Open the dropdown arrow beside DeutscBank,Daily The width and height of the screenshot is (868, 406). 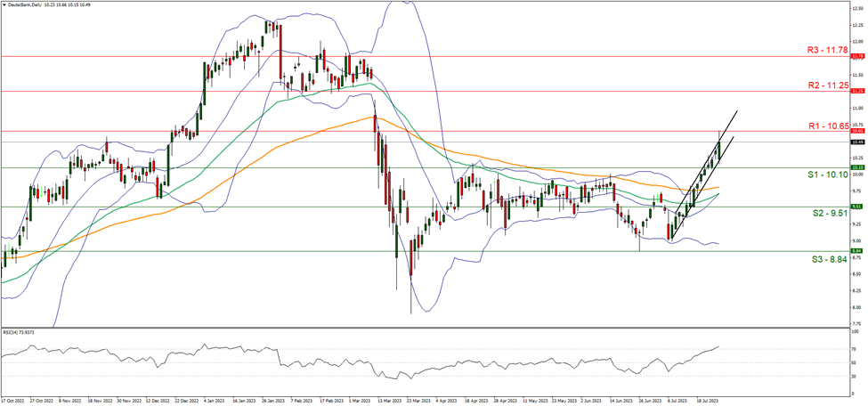point(4,4)
